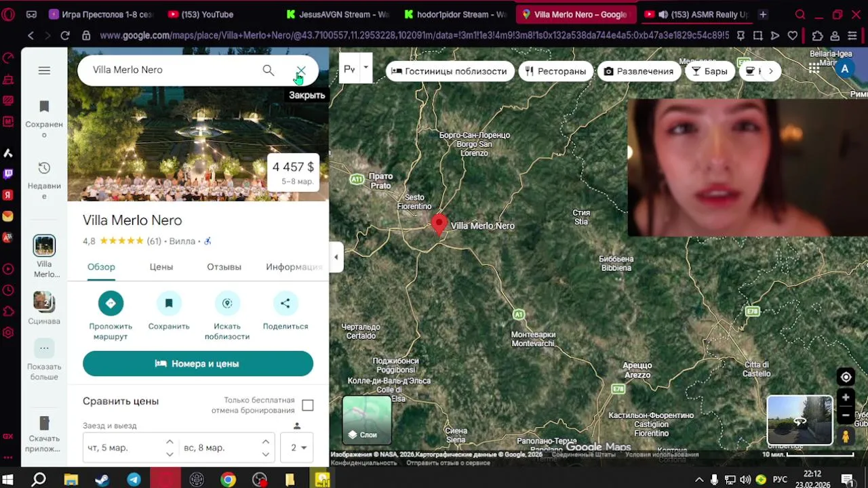The height and width of the screenshot is (488, 868).
Task: Open Steam from the Windows taskbar
Action: [102, 480]
